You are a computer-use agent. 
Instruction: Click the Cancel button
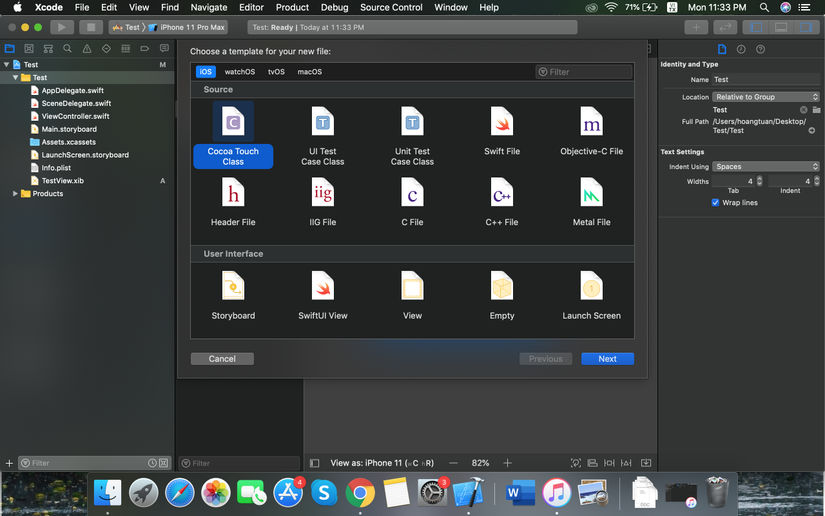(222, 359)
